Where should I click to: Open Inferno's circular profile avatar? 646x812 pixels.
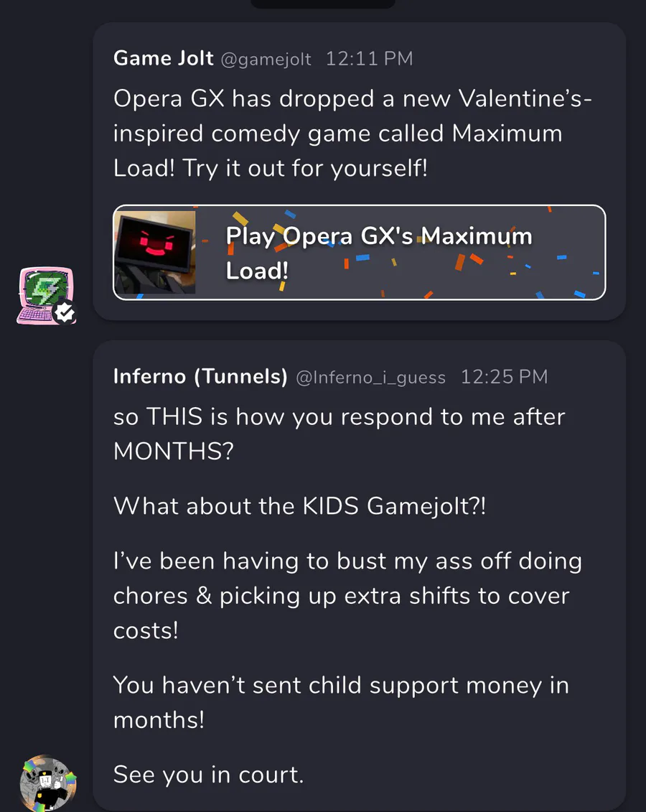coord(47,784)
